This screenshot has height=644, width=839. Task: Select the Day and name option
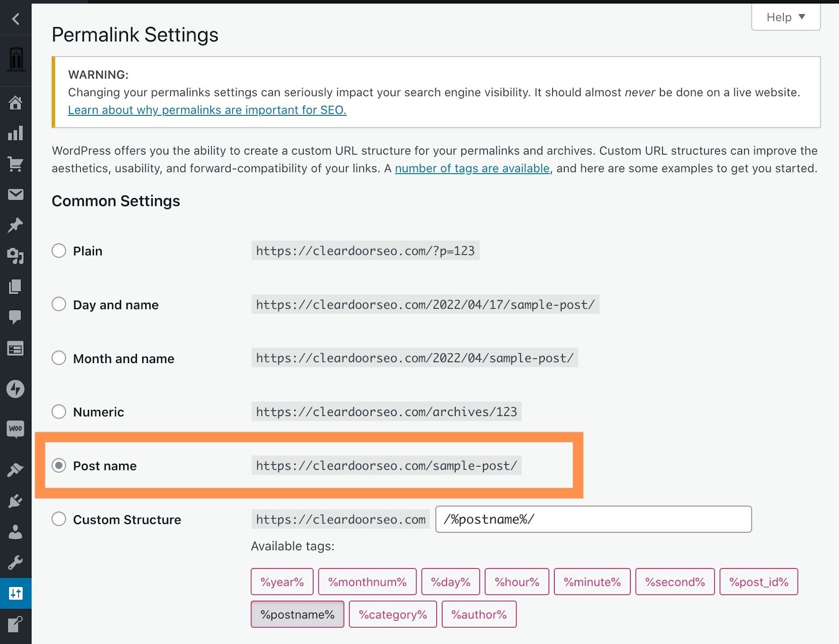coord(59,304)
